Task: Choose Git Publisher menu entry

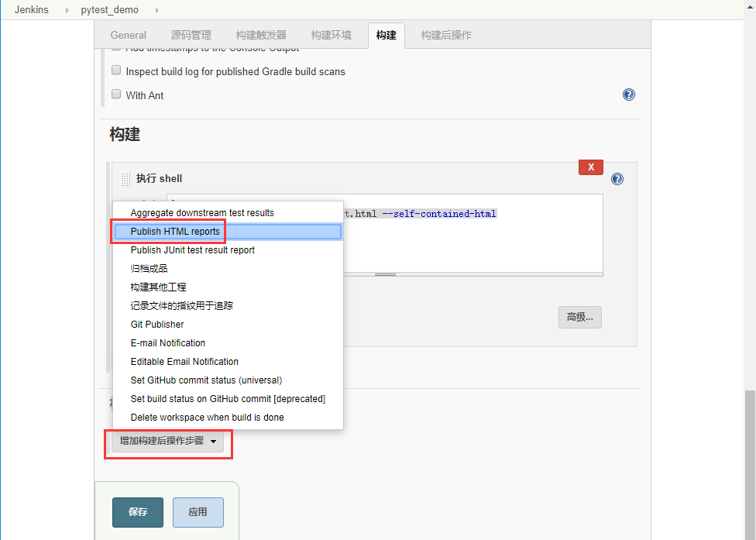Action: pyautogui.click(x=228, y=325)
